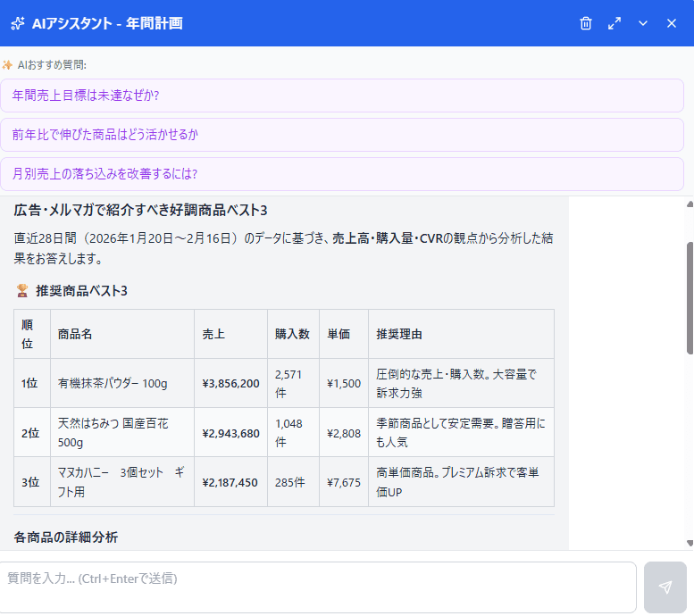Click the scrollbar up arrow
Viewport: 694px width, 616px height.
tap(690, 204)
